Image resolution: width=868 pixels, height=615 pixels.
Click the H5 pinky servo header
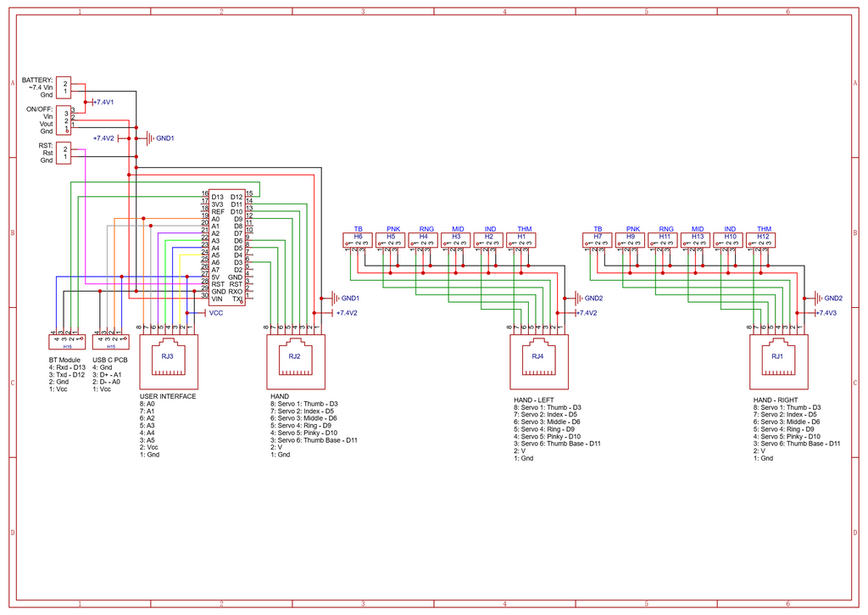390,240
